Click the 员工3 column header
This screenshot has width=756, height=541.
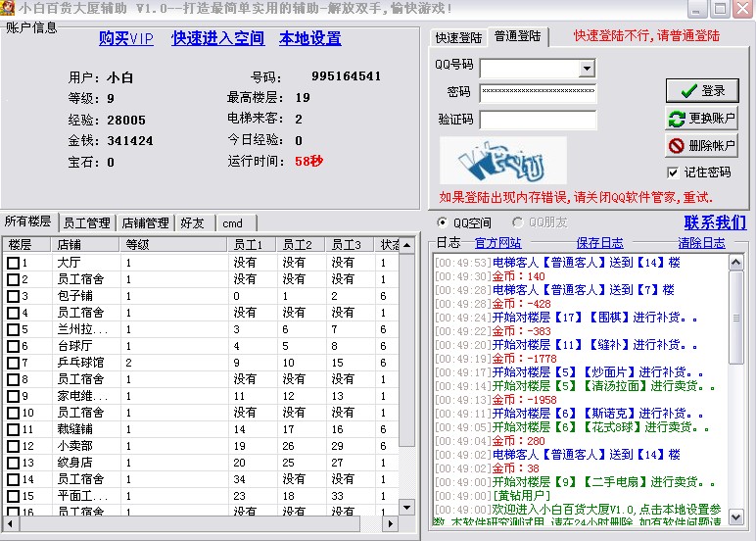pyautogui.click(x=350, y=245)
